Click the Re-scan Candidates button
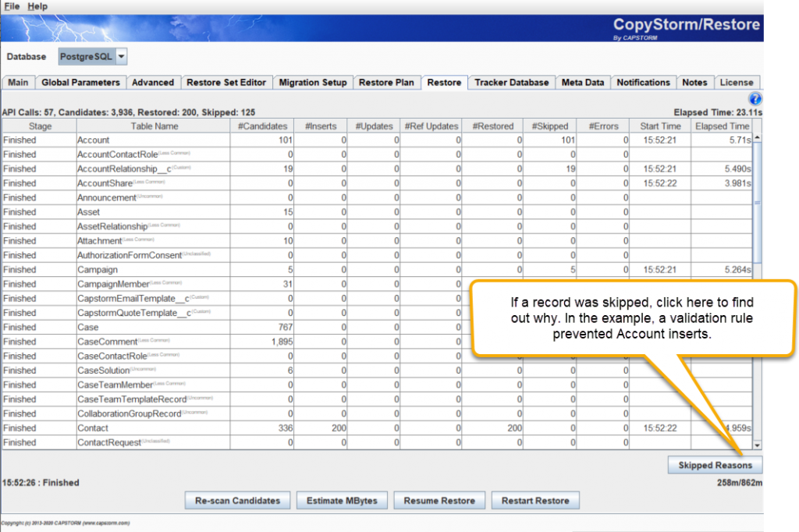This screenshot has width=799, height=532. [x=237, y=501]
